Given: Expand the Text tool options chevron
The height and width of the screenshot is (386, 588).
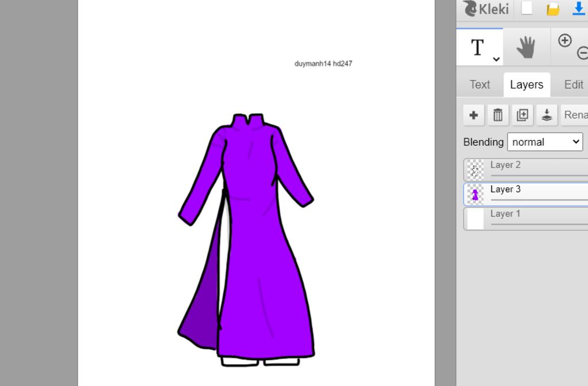Looking at the screenshot, I should point(496,59).
